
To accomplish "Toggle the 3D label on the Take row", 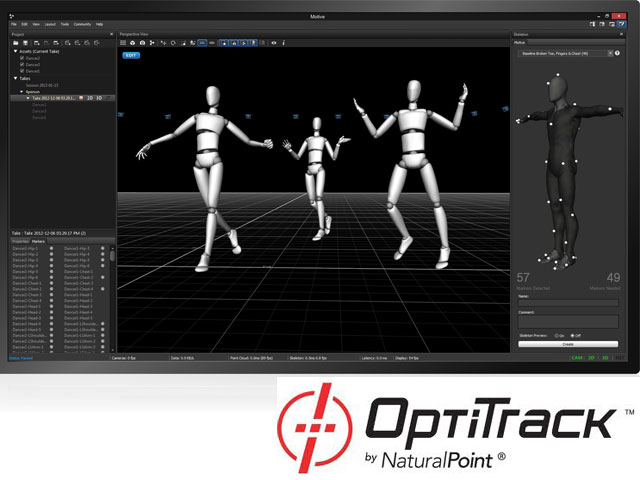I will 99,98.
